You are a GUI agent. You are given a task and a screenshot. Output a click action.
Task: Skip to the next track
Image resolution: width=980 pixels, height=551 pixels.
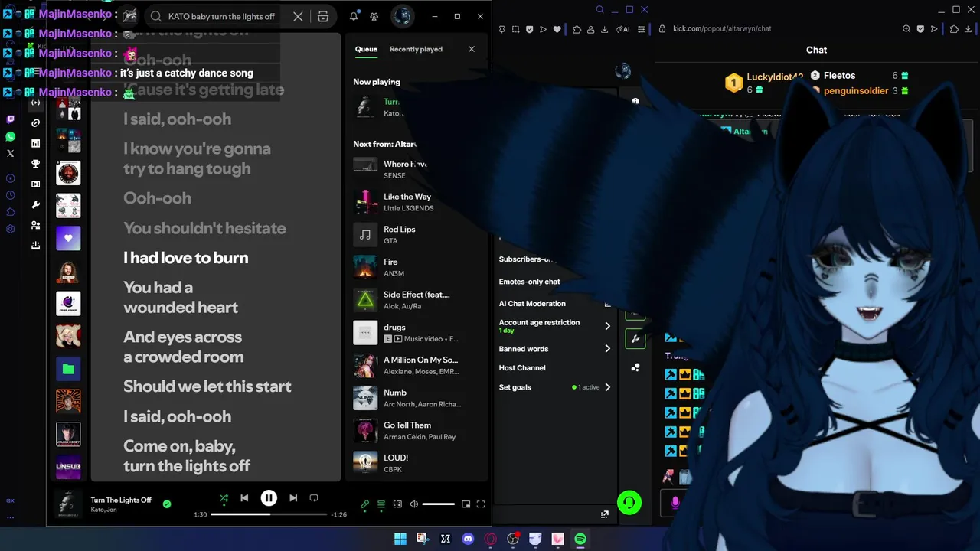[293, 498]
